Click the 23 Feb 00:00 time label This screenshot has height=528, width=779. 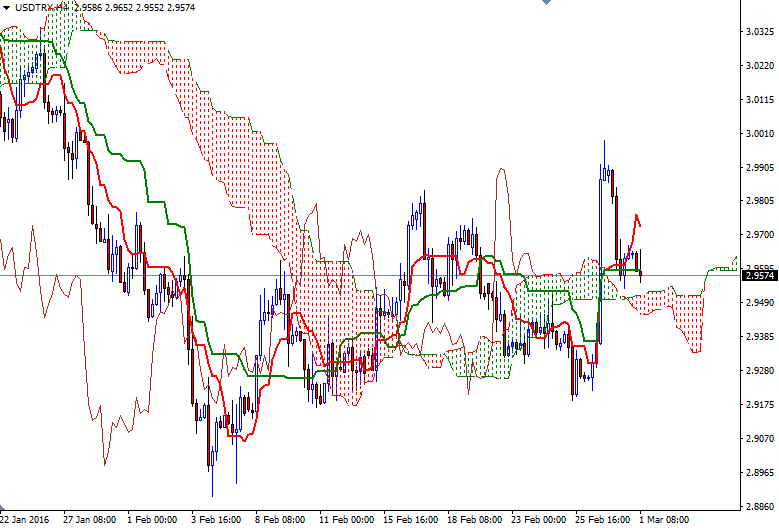click(x=539, y=520)
